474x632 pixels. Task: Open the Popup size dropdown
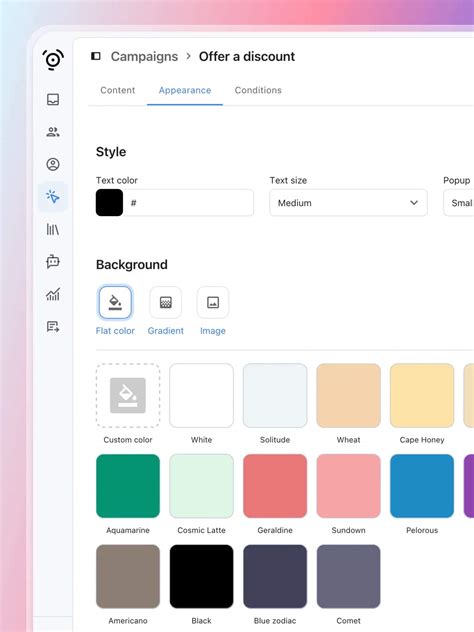click(459, 203)
